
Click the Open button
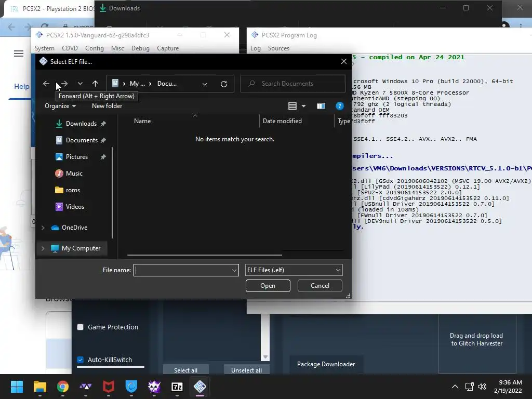point(268,286)
